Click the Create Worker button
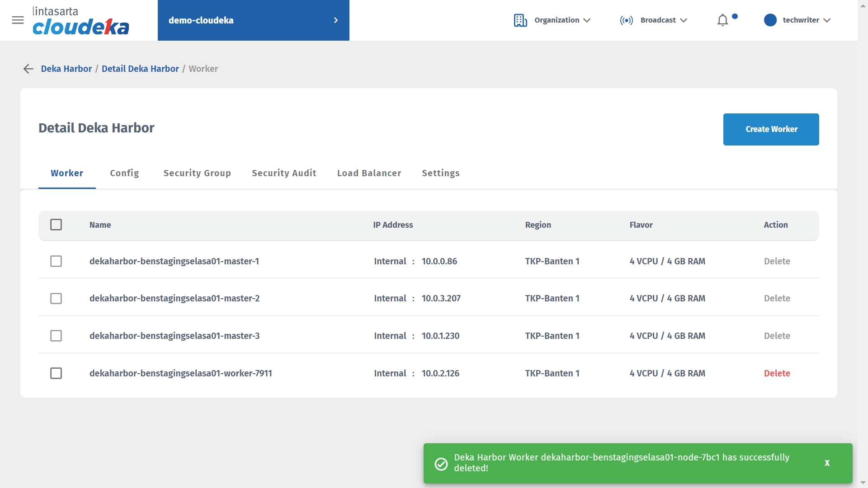The image size is (868, 488). click(771, 129)
